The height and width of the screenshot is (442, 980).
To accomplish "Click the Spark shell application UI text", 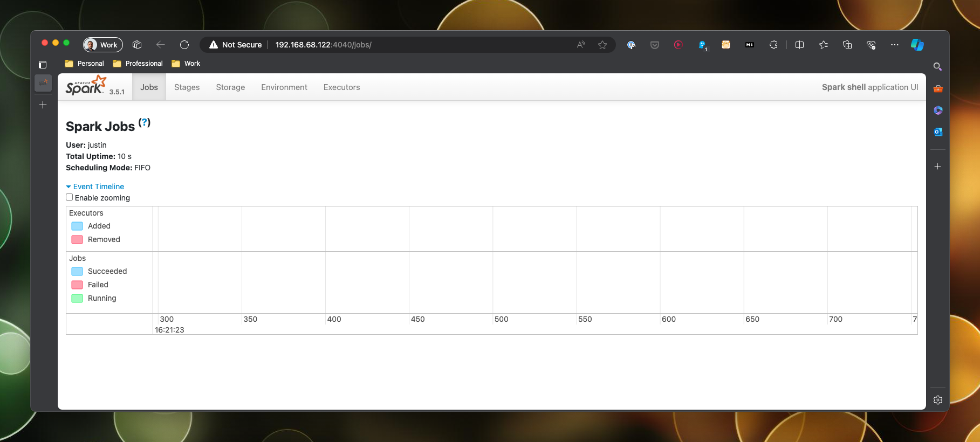I will [870, 87].
